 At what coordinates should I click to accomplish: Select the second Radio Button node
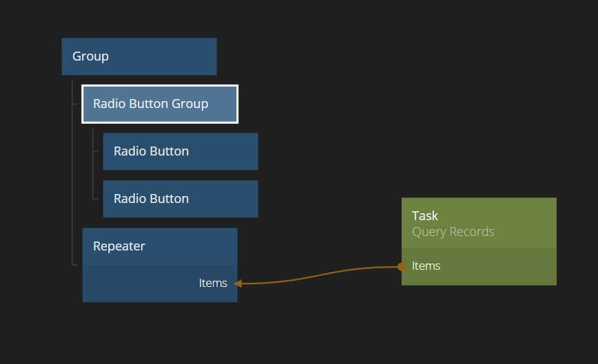180,199
